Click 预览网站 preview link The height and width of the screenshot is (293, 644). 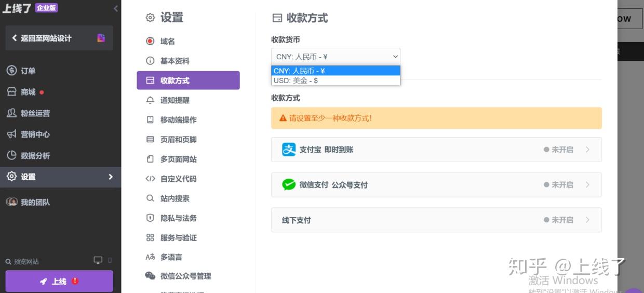click(26, 261)
